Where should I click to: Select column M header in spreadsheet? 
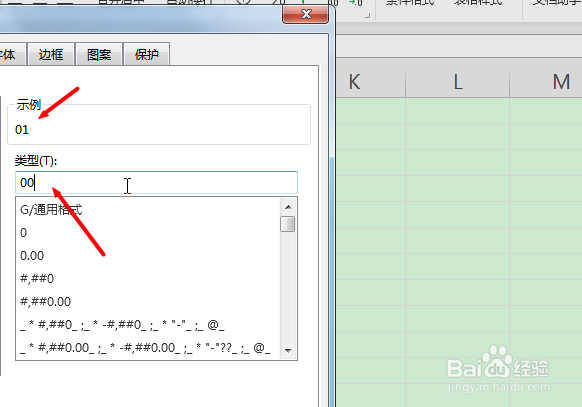(546, 82)
